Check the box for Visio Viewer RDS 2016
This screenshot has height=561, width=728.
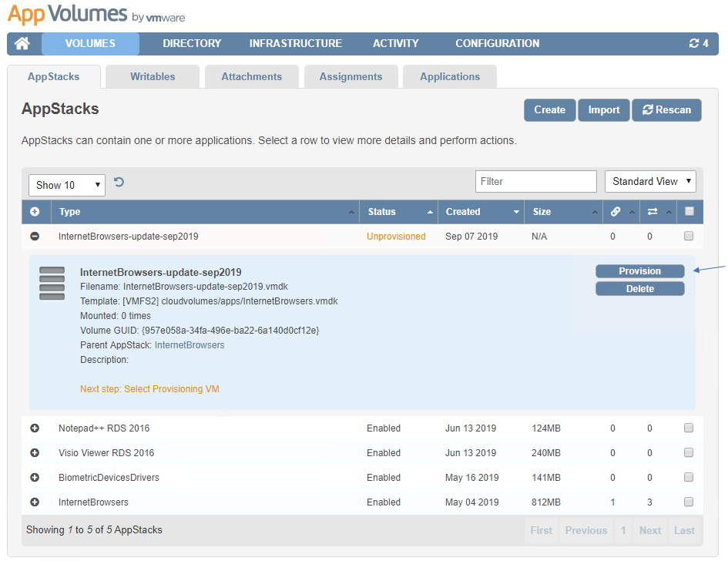[689, 453]
